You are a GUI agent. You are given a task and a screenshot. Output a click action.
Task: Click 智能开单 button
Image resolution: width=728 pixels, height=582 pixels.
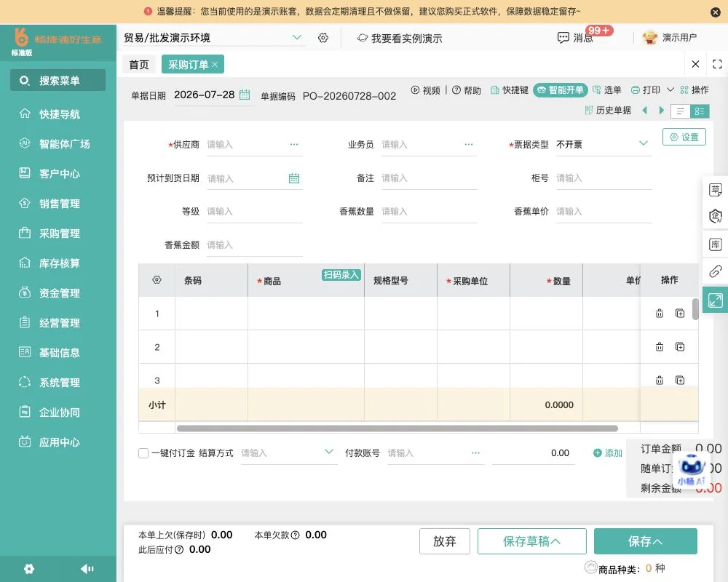561,90
